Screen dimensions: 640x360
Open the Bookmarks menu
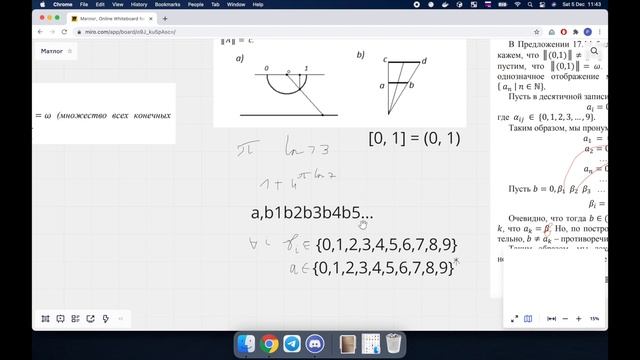[167, 4]
